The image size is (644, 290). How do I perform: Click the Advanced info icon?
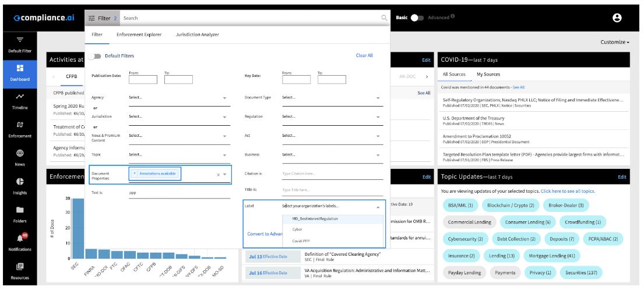[x=453, y=16]
